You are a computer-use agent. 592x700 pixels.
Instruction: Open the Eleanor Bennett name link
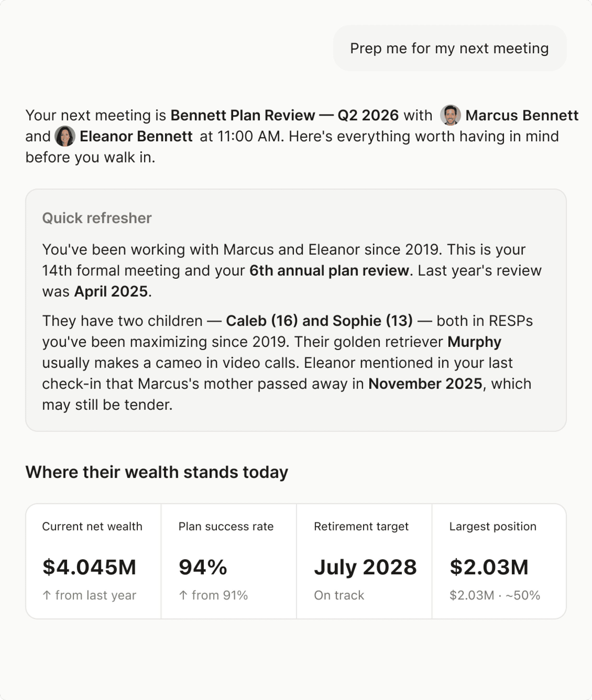click(136, 136)
